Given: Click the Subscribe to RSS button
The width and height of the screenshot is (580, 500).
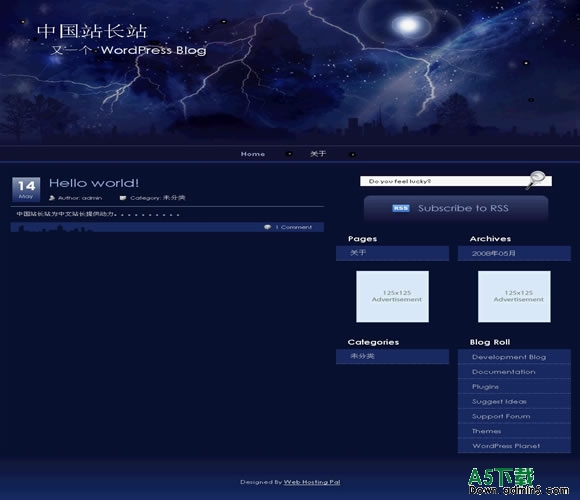Looking at the screenshot, I should [456, 208].
